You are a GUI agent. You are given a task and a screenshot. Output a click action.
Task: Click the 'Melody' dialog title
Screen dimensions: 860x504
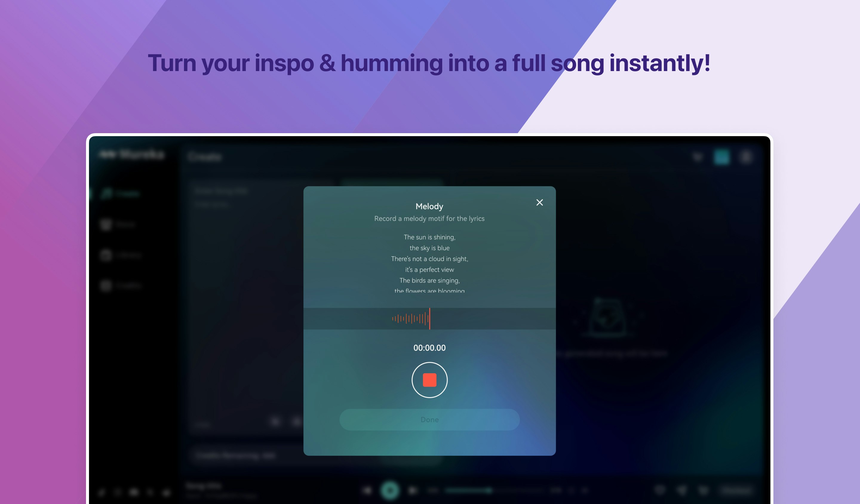pos(429,206)
